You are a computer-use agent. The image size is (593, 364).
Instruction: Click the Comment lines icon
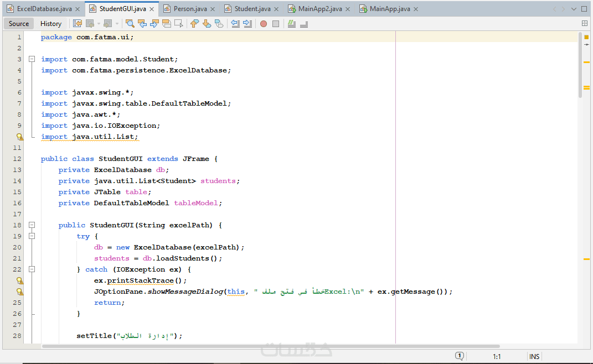(x=292, y=24)
